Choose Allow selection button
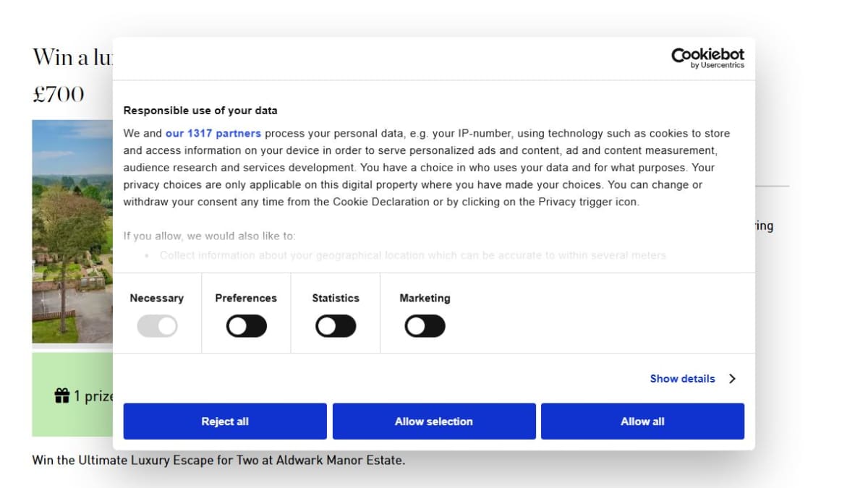The image size is (868, 488). [434, 421]
